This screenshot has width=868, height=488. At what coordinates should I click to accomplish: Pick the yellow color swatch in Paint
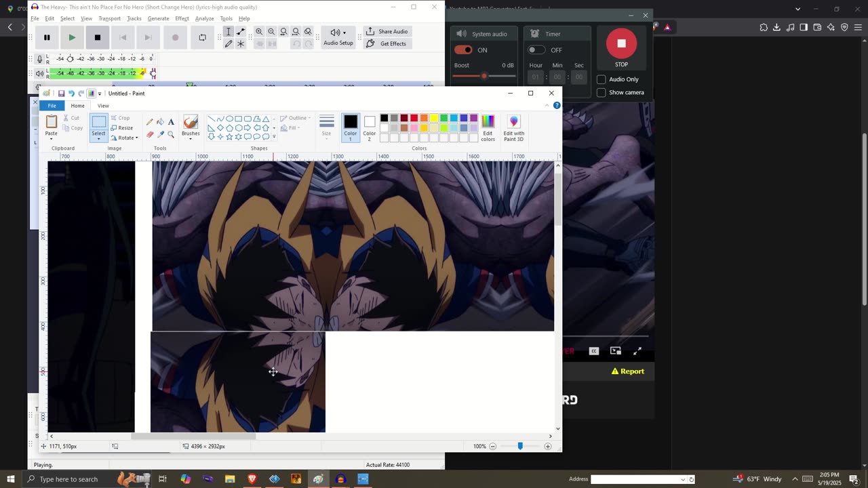coord(434,118)
